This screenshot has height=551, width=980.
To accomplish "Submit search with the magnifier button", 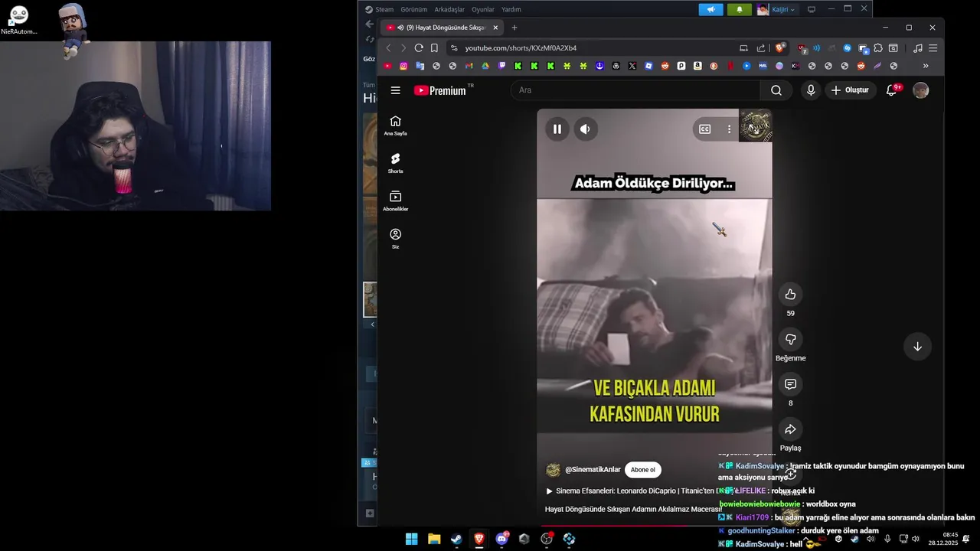I will click(x=776, y=90).
